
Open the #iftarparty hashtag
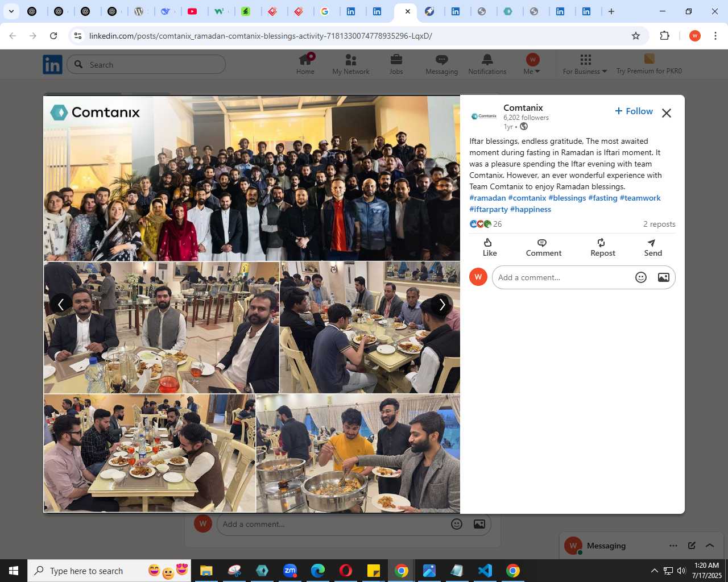(489, 209)
